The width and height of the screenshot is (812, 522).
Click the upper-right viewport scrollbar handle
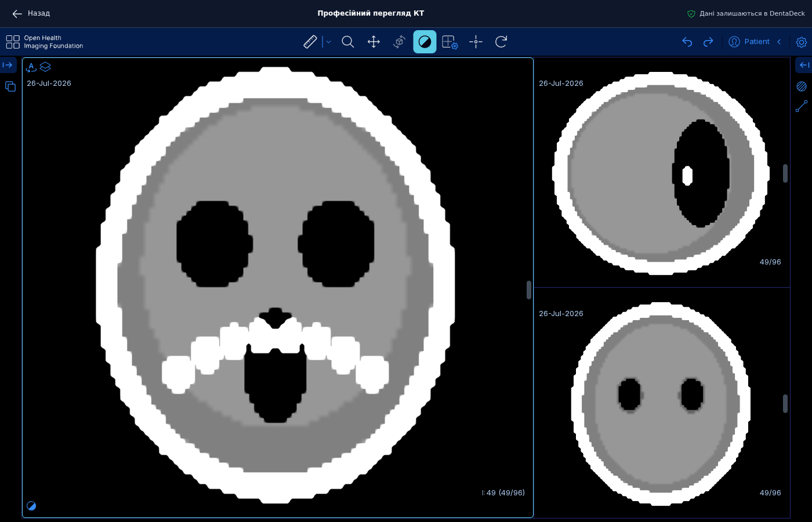click(x=785, y=173)
